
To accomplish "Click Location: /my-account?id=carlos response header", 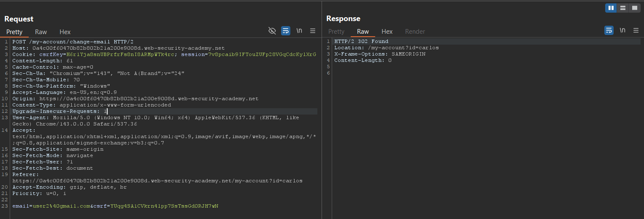I will [x=387, y=48].
